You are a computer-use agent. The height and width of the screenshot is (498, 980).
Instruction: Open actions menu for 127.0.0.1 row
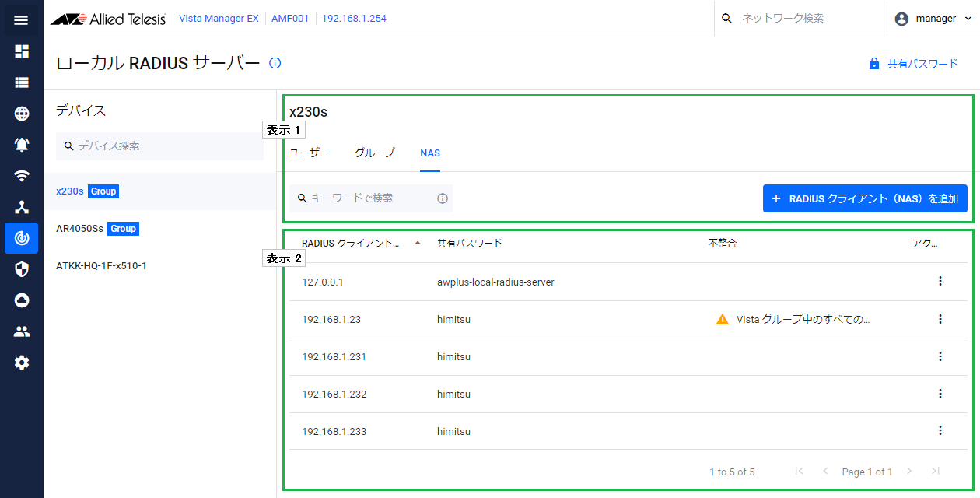(x=940, y=282)
